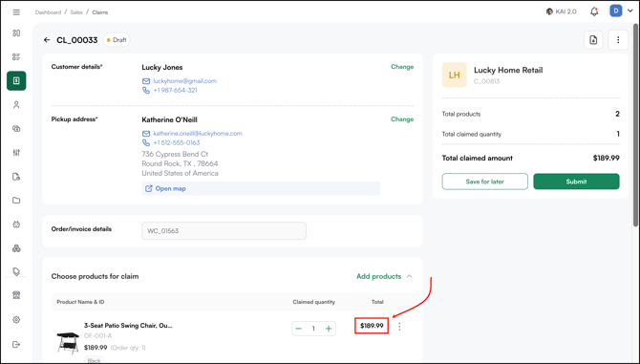Open the storefront icon in sidebar

click(x=16, y=295)
